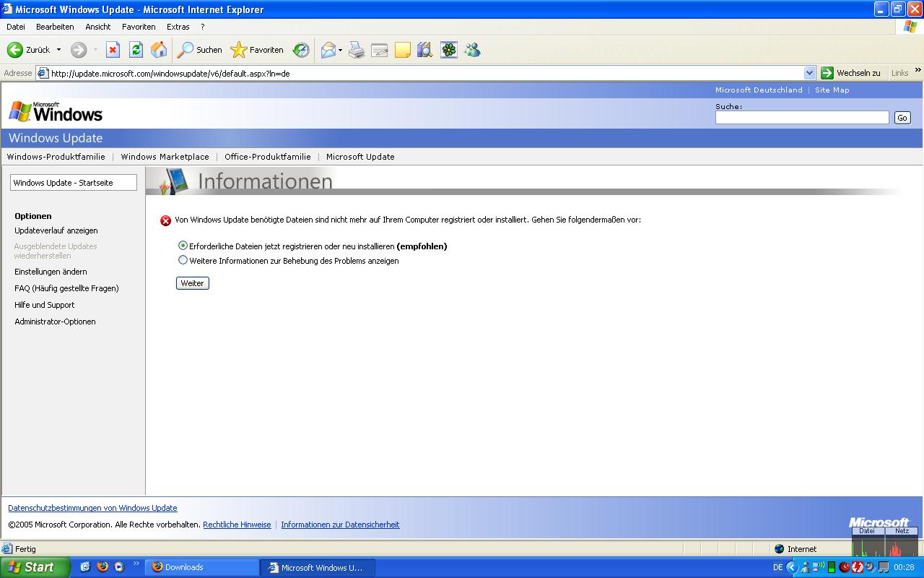Launch Windows Media Player quick launch icon

[119, 567]
